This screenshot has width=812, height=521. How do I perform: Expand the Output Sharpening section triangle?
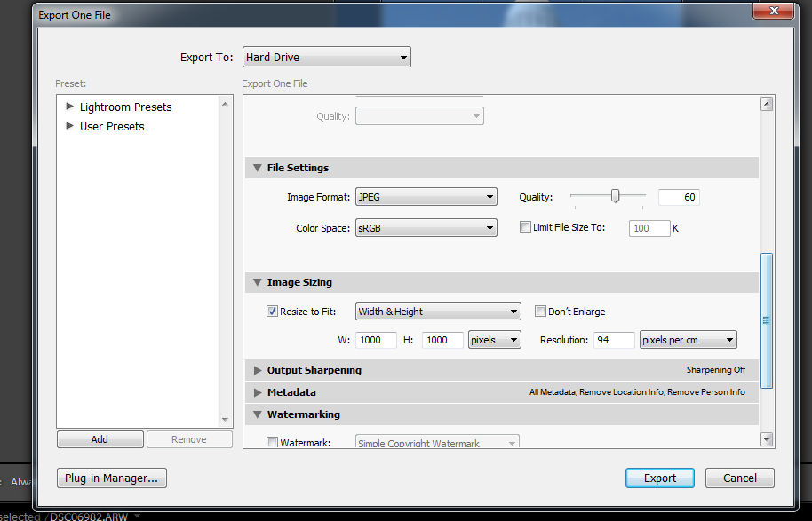tap(258, 370)
